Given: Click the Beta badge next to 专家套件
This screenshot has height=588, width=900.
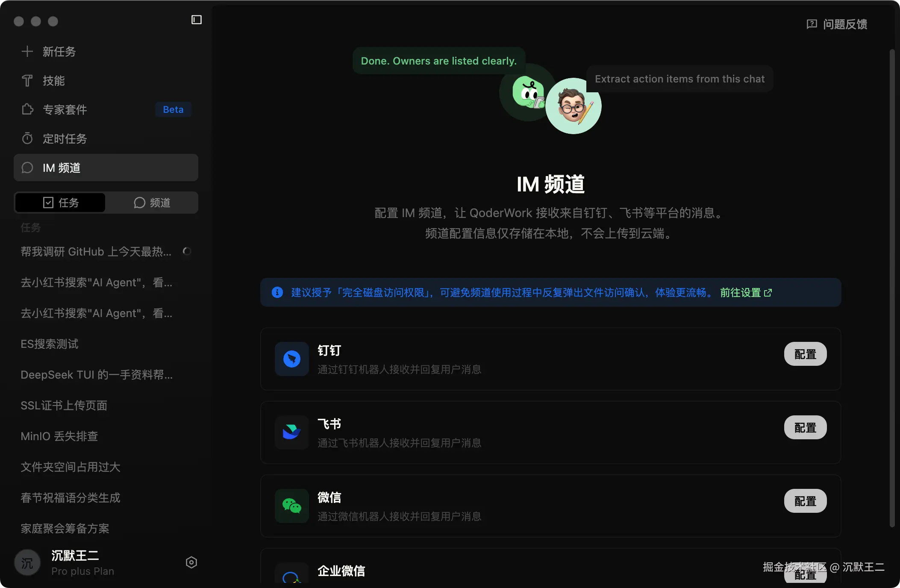Looking at the screenshot, I should (x=173, y=110).
